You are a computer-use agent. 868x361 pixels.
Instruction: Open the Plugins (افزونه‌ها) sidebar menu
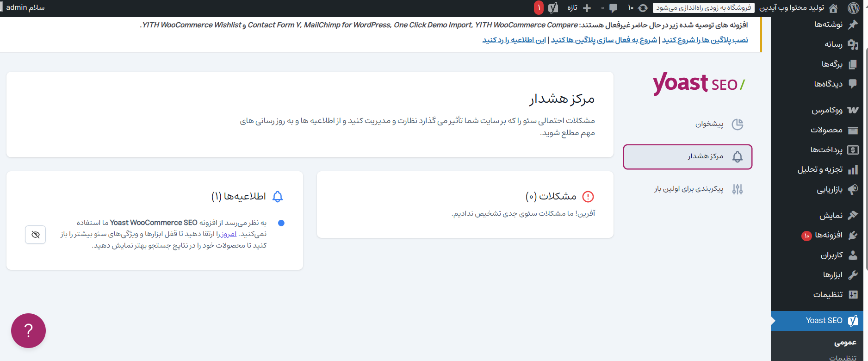pyautogui.click(x=828, y=235)
